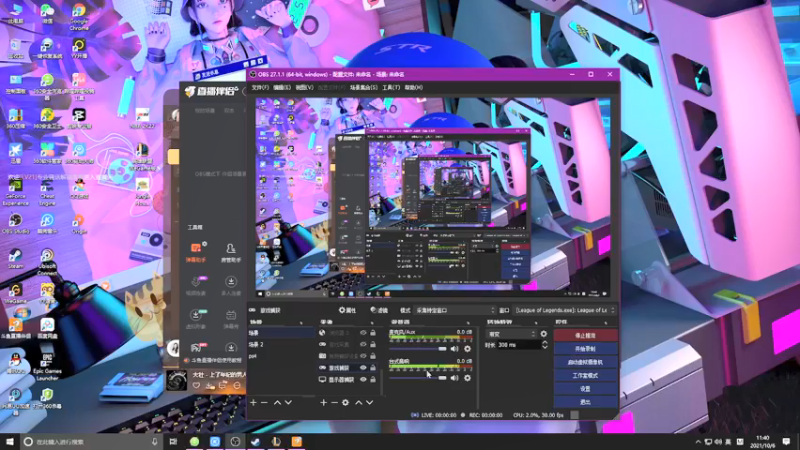
Task: Open the orange danmaku helper tool in live-stream app
Action: (x=195, y=252)
